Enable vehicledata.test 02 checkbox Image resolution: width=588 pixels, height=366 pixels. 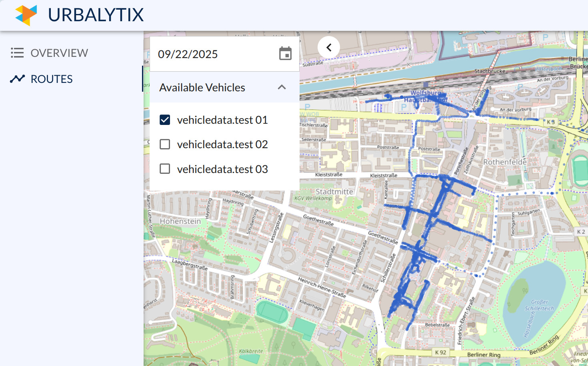(165, 144)
